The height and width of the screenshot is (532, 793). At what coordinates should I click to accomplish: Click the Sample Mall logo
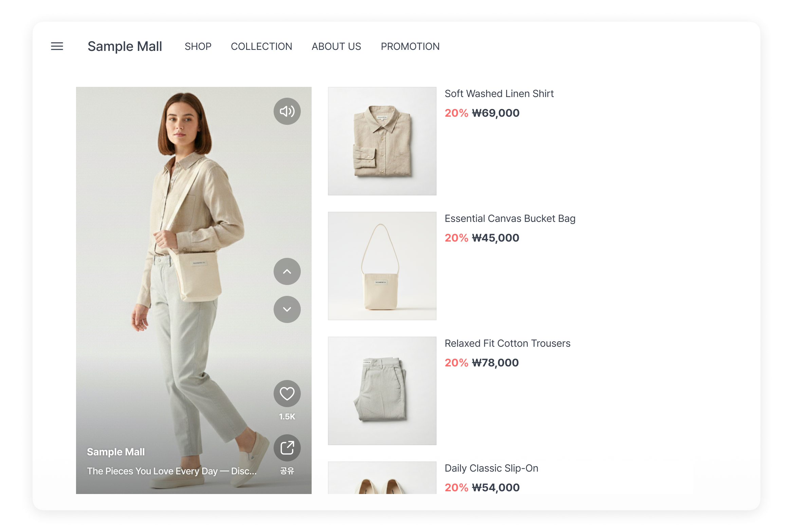pos(125,46)
